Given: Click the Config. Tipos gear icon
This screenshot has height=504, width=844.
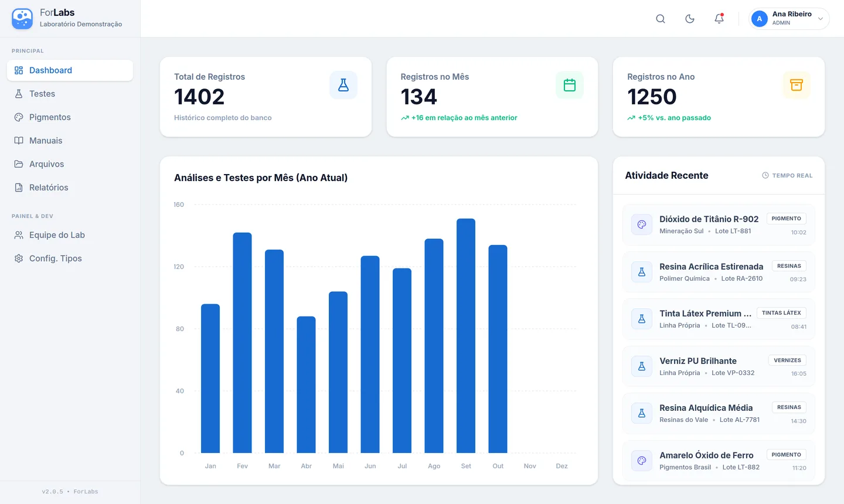Looking at the screenshot, I should [19, 258].
